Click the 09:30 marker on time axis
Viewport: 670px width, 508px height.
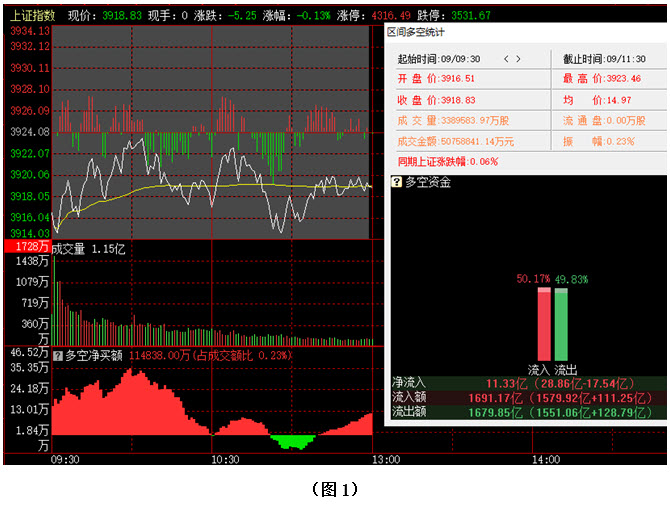66,460
